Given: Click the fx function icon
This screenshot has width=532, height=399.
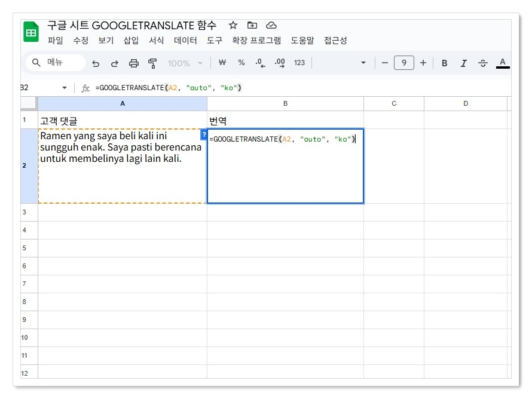Looking at the screenshot, I should [85, 88].
